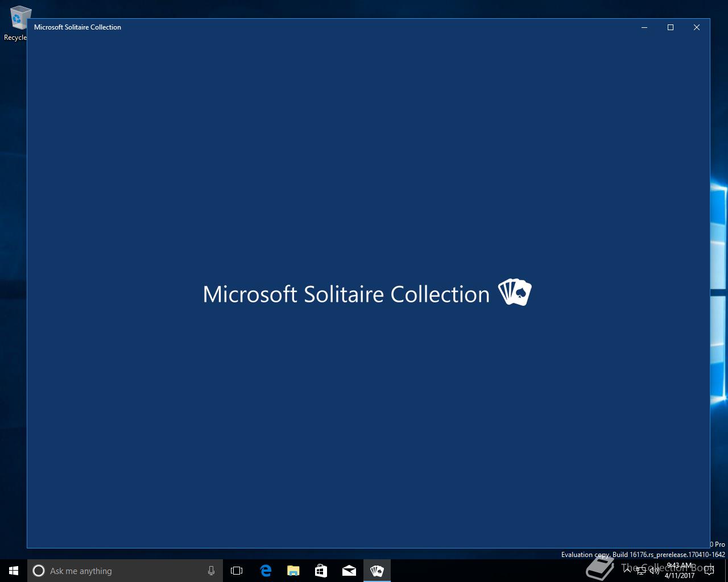Screen dimensions: 728x582
Task: Open the clock showing 9:43 AM
Action: point(680,571)
